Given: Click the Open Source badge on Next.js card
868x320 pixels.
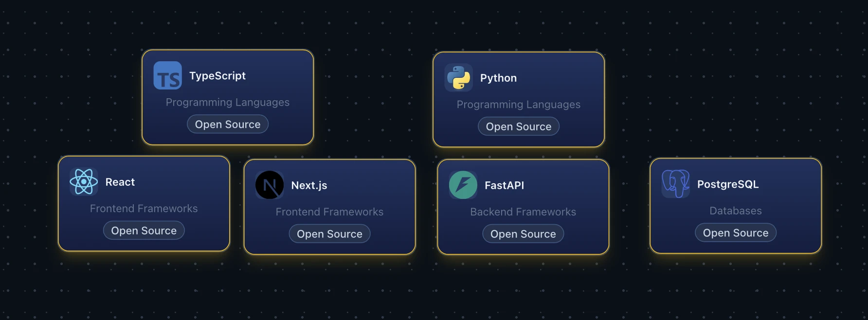Looking at the screenshot, I should 330,234.
